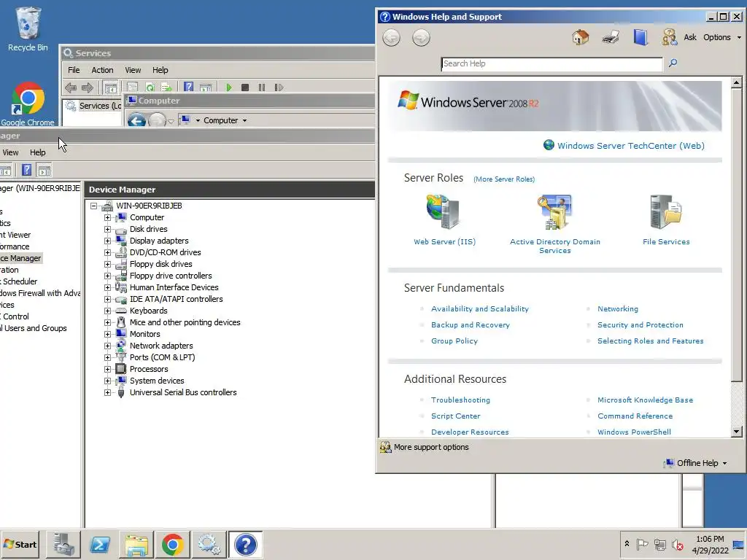Open Recycle Bin on desktop
This screenshot has height=560, width=747.
coord(28,29)
